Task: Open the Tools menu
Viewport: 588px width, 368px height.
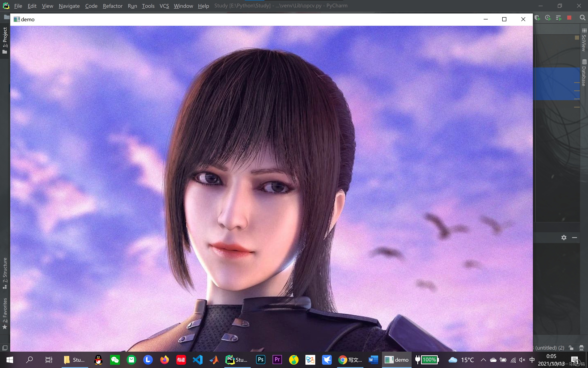Action: (x=148, y=6)
